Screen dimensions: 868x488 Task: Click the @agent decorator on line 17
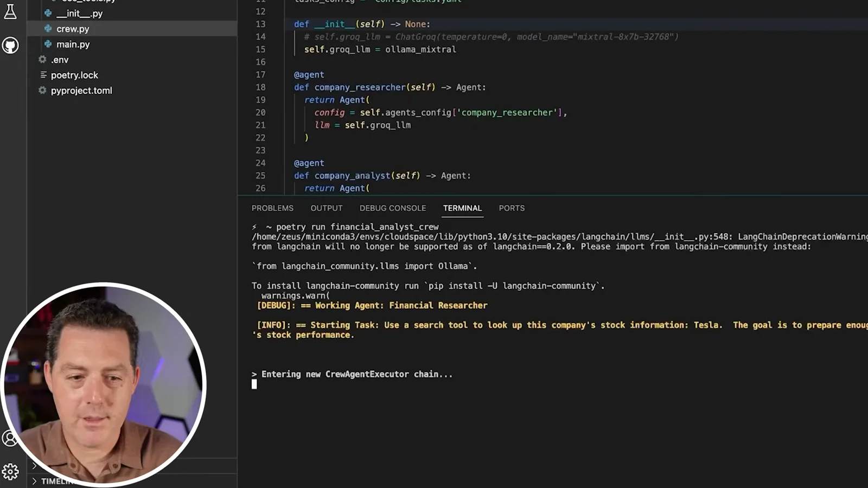(x=309, y=75)
